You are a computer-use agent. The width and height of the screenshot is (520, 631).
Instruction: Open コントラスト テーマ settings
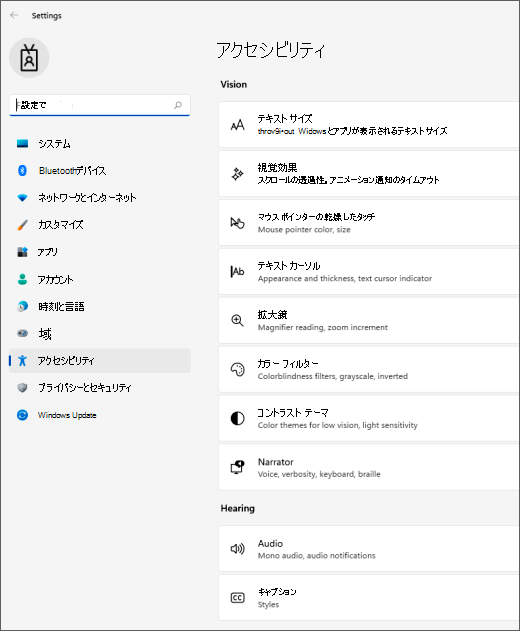click(x=368, y=419)
